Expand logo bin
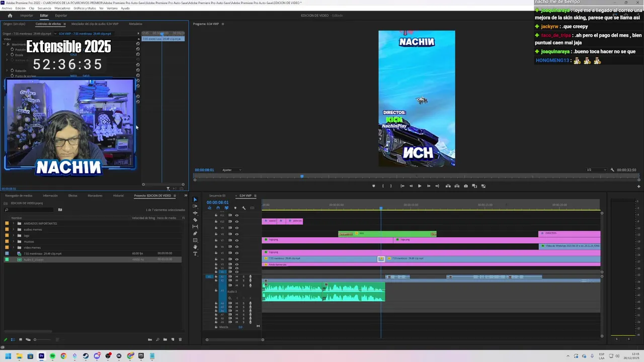644x362 pixels. (x=13, y=235)
